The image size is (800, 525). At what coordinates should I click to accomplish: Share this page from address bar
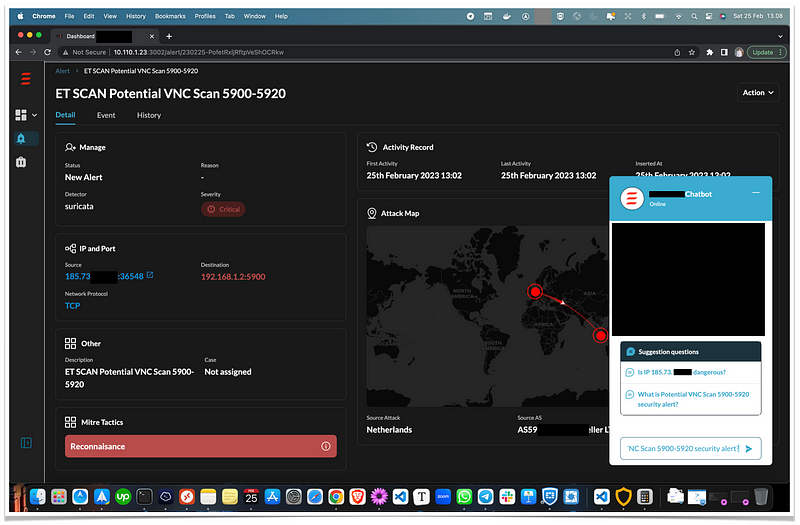pyautogui.click(x=677, y=52)
